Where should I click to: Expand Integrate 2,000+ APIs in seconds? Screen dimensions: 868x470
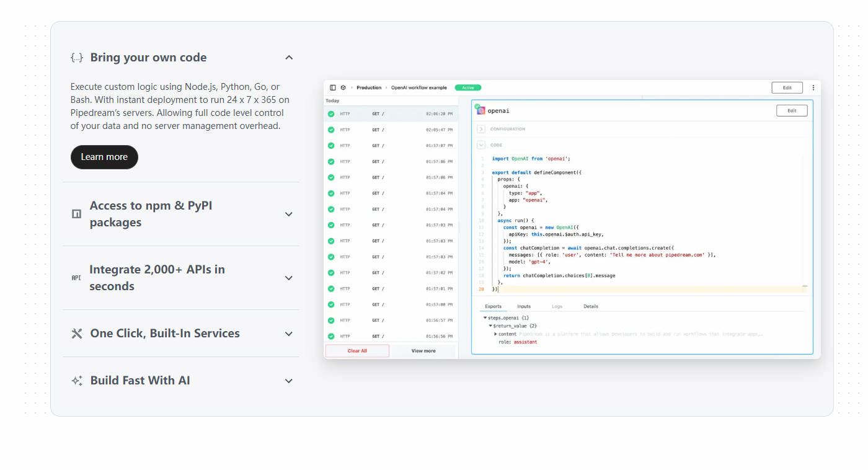(x=288, y=278)
